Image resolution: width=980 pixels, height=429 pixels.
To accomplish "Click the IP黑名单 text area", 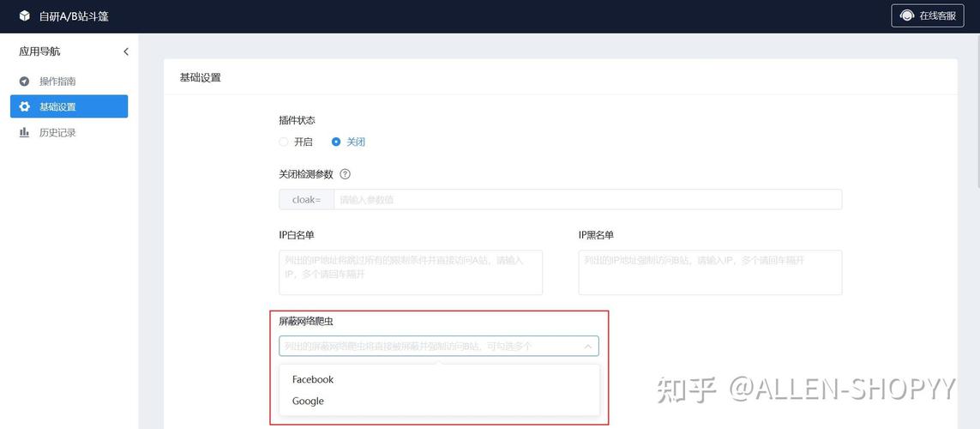I will pos(710,273).
